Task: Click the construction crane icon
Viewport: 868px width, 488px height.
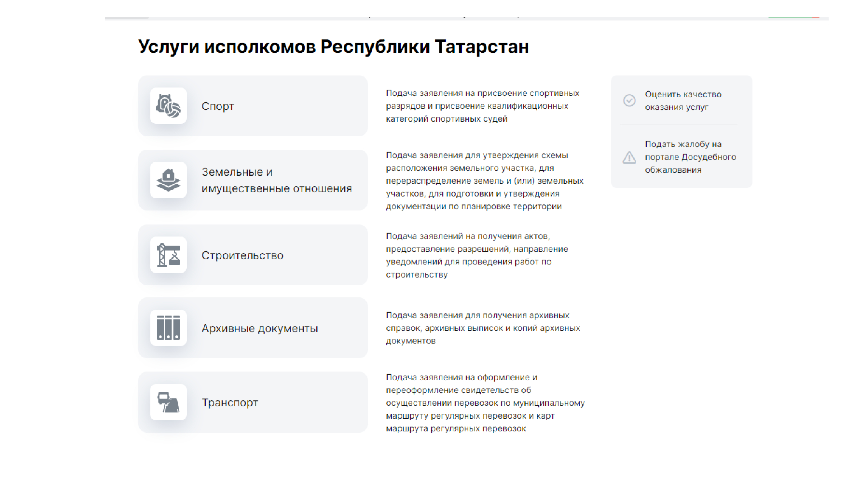Action: 169,255
